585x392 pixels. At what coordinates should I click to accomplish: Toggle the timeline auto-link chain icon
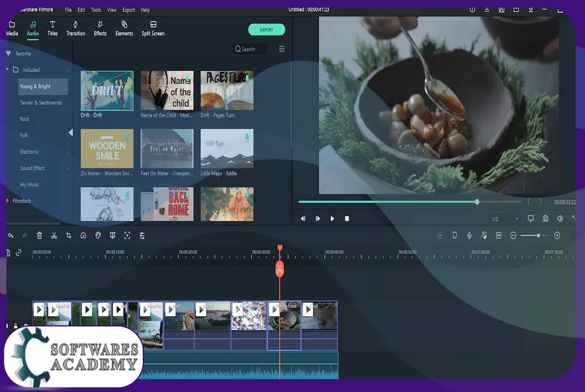pos(19,253)
